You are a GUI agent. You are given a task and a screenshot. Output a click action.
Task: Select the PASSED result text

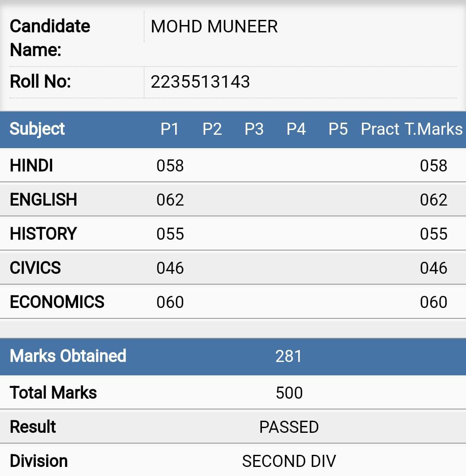pyautogui.click(x=289, y=427)
